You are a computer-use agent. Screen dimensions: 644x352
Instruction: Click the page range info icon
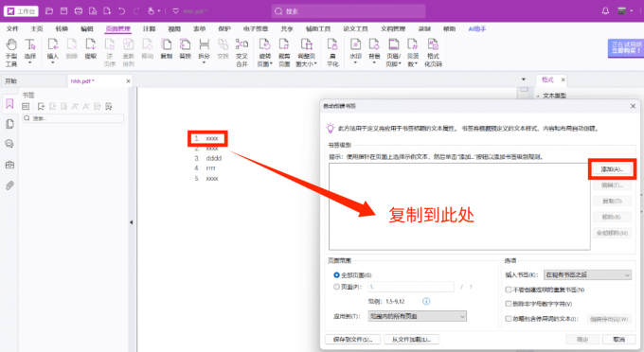point(426,301)
